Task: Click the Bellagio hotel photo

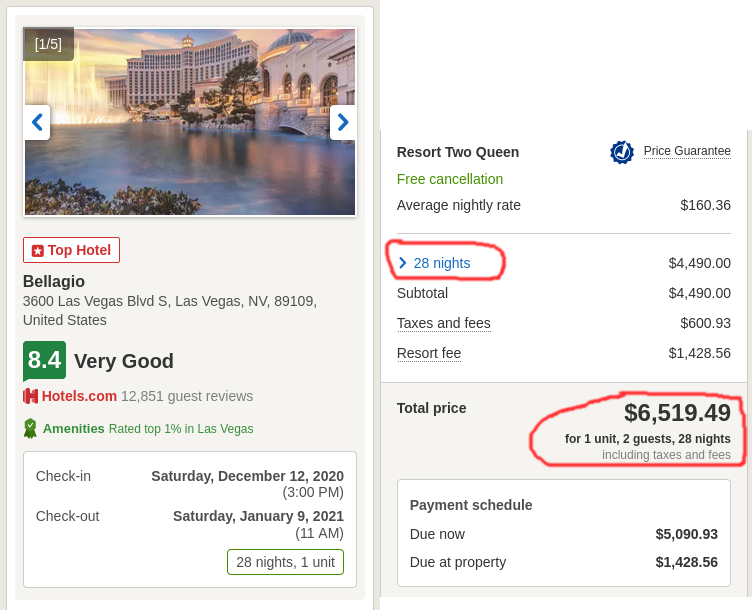Action: 190,122
